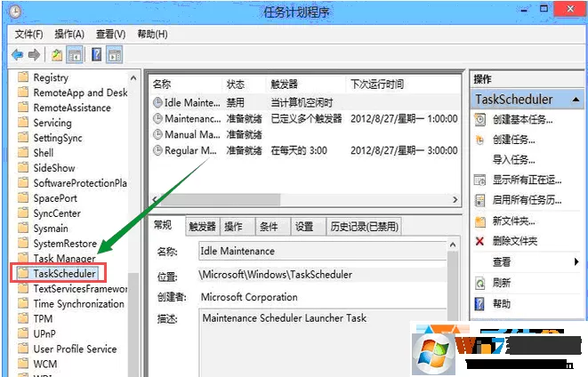Collapse the TaskScheduler actions section arrow
Image resolution: width=588 pixels, height=377 pixels.
[x=576, y=100]
